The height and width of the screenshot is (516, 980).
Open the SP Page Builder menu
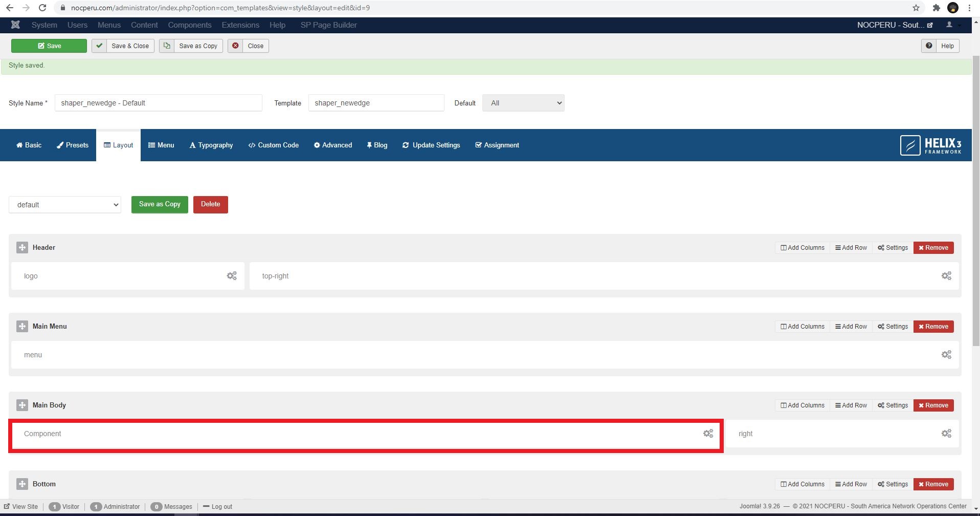(x=328, y=25)
